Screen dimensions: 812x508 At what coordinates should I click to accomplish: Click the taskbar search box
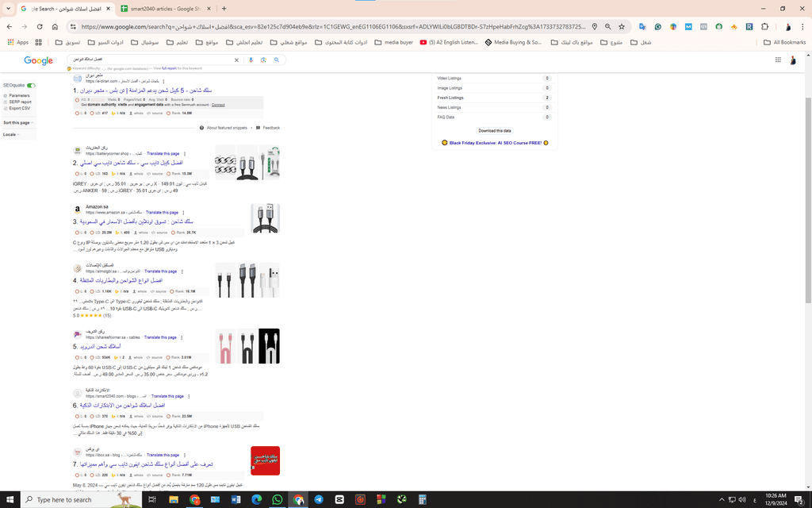pyautogui.click(x=82, y=500)
